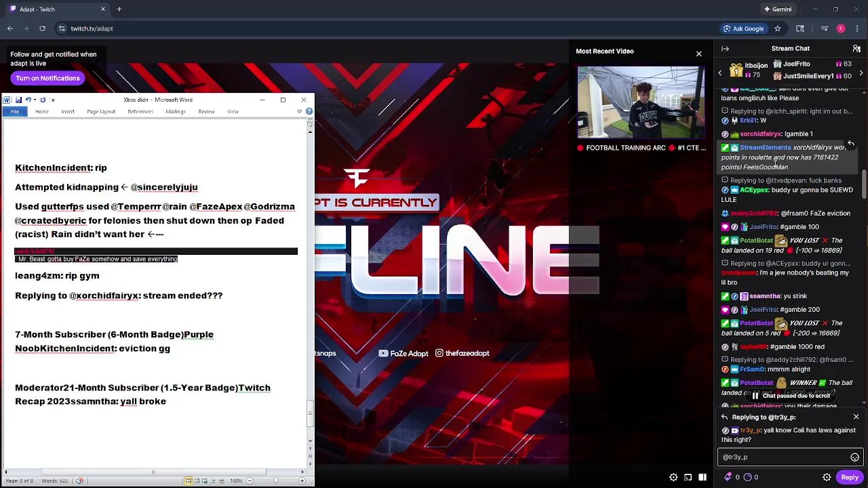The image size is (868, 488).
Task: Open the emote picker in chat input
Action: coord(854,457)
